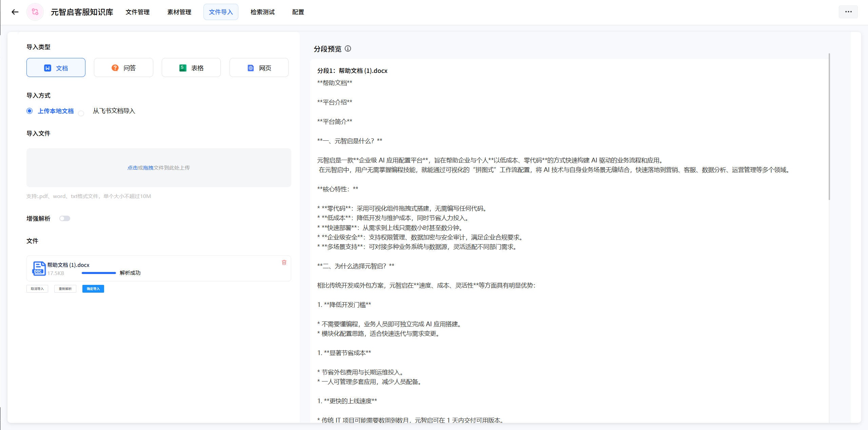Click the pink knowledge base logo icon
The image size is (868, 430).
(35, 12)
